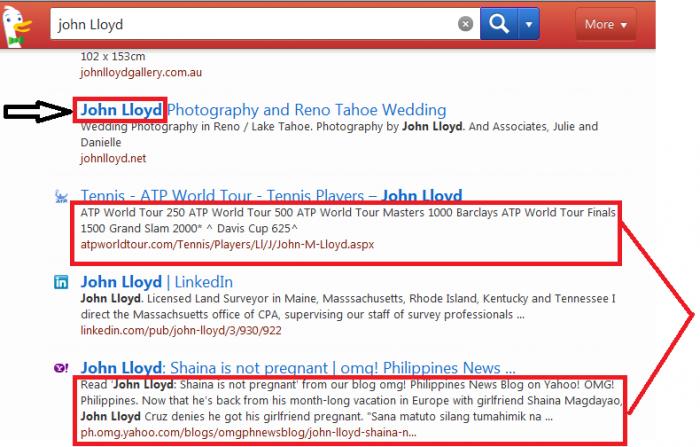Open the Shaina is not pregnant result title

(298, 368)
